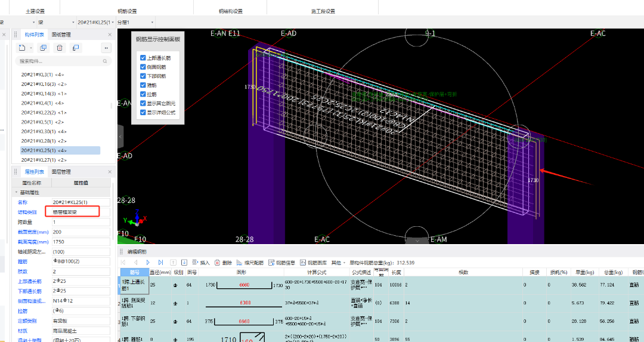Click the inter-floor copy component icon

(75, 48)
